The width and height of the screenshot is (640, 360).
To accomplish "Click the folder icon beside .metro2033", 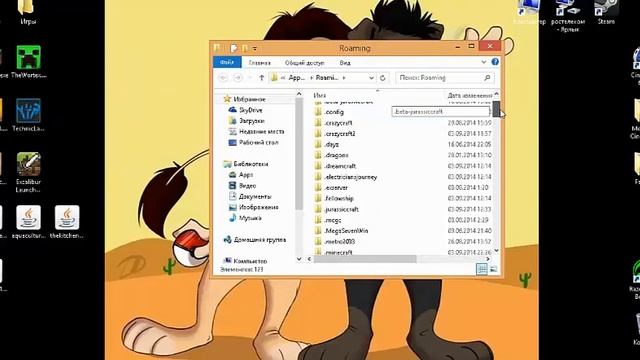I will [318, 241].
